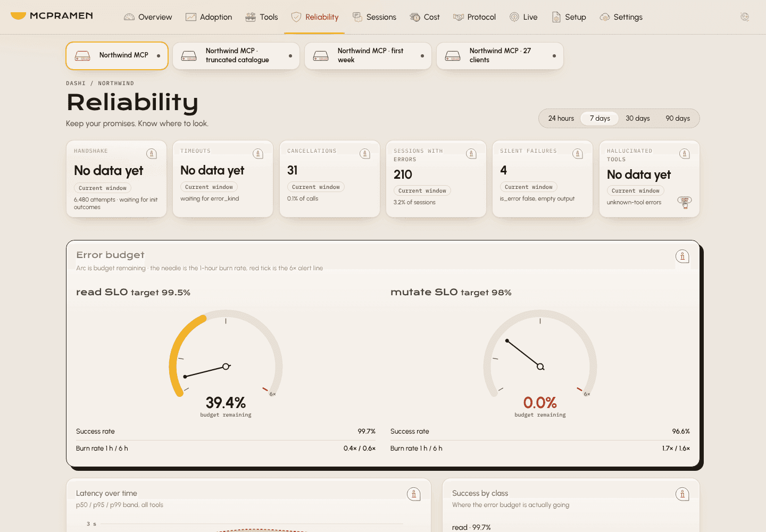Click the mutate burn rate 1.7× / 1.6×
The width and height of the screenshot is (766, 532).
tap(676, 448)
